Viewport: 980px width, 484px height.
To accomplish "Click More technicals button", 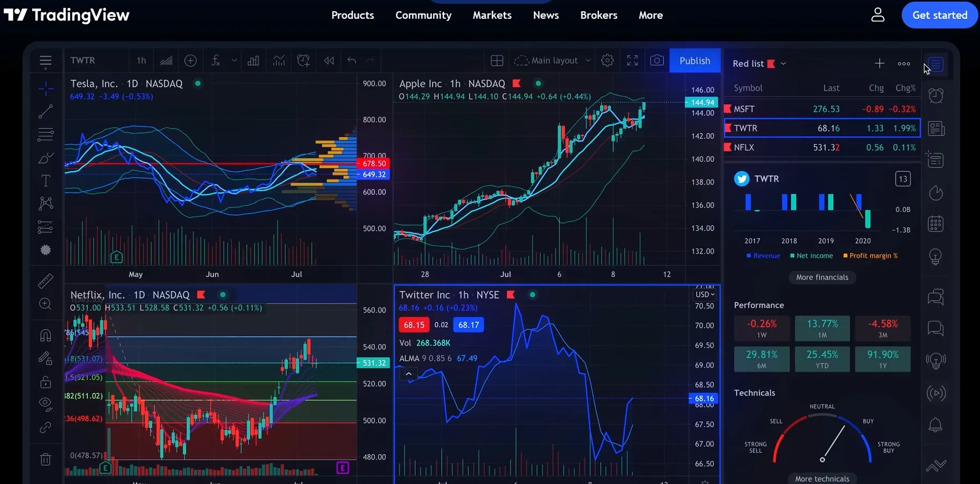I will click(x=822, y=479).
